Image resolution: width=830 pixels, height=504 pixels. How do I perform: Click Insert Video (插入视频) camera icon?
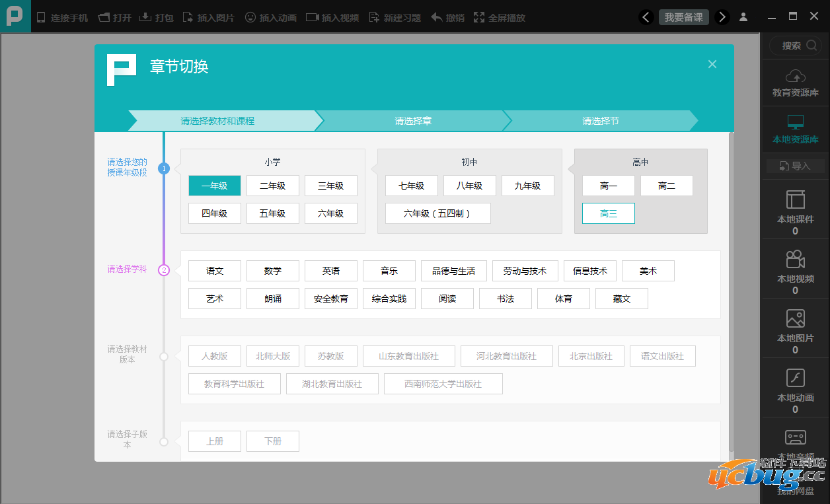tap(312, 18)
